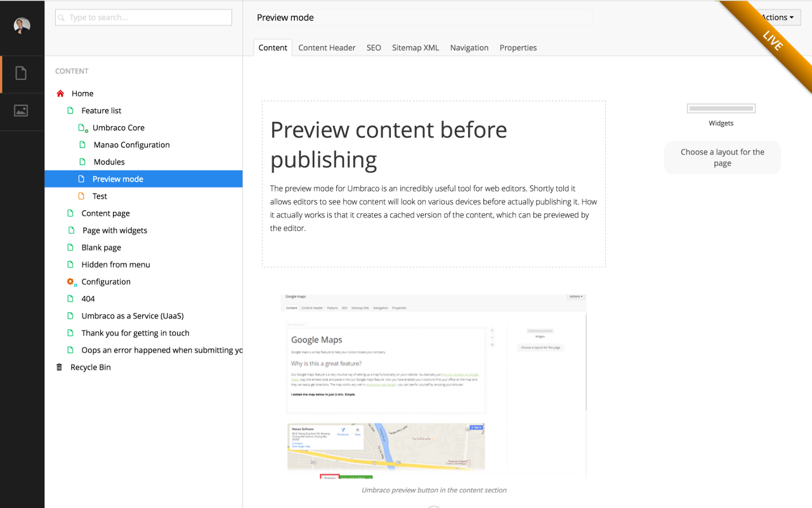The image size is (812, 508).
Task: Open the user avatar profile
Action: 22,25
